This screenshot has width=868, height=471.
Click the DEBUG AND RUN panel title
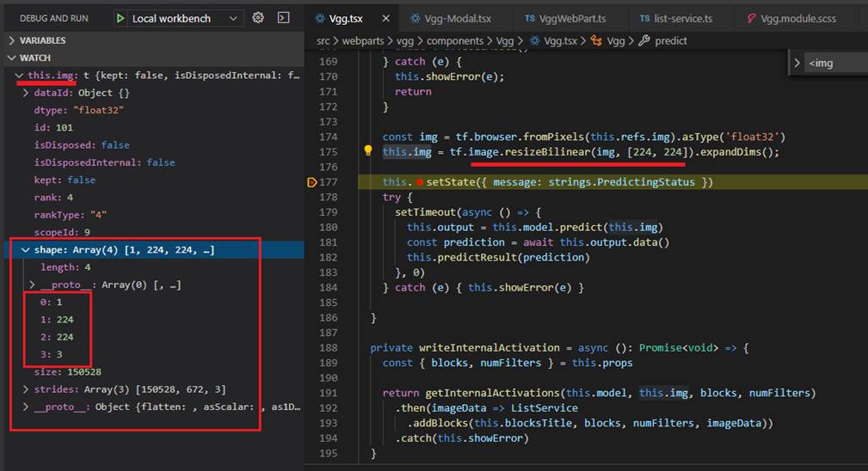tap(54, 18)
